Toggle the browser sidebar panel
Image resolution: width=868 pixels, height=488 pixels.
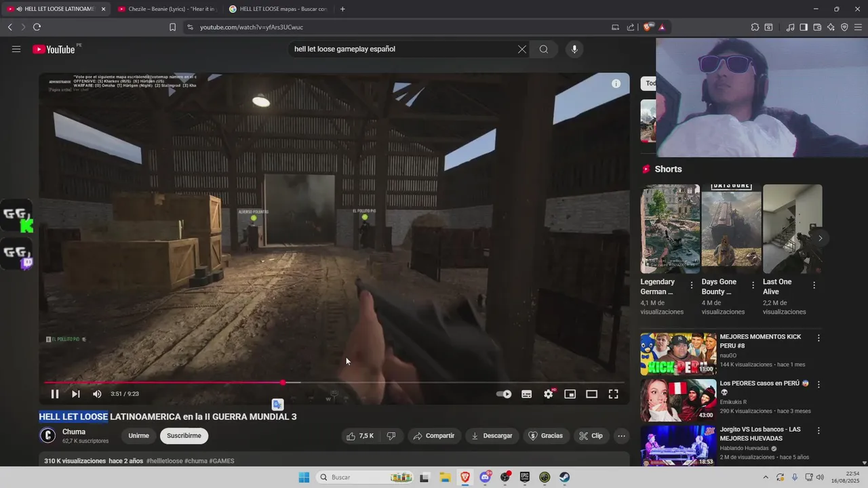[804, 27]
